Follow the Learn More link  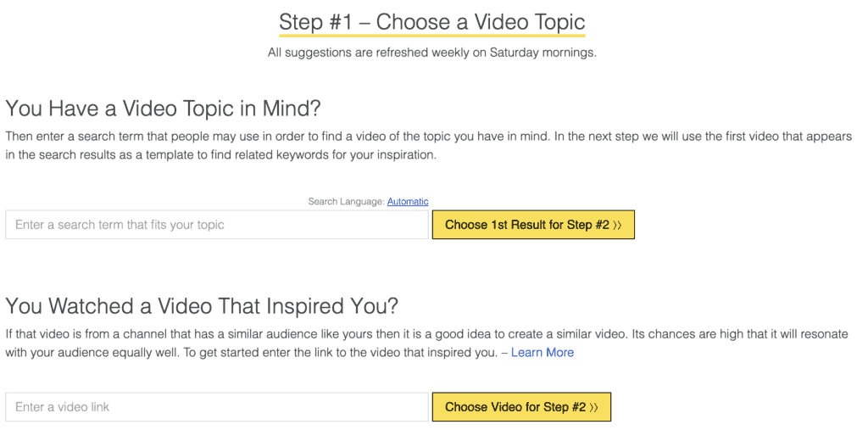[x=542, y=352]
